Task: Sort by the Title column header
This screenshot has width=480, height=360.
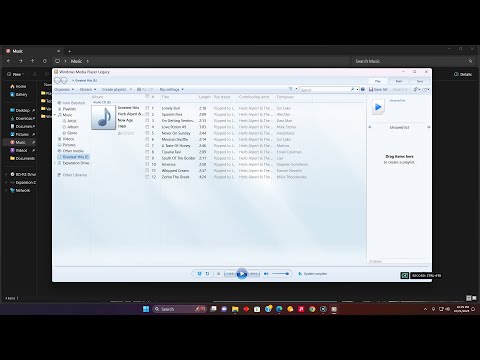Action: pyautogui.click(x=165, y=97)
